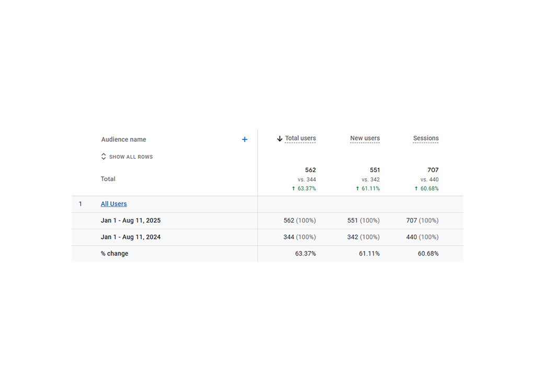Click the green up arrow beside 60.68%
This screenshot has height=392, width=535.
(416, 188)
